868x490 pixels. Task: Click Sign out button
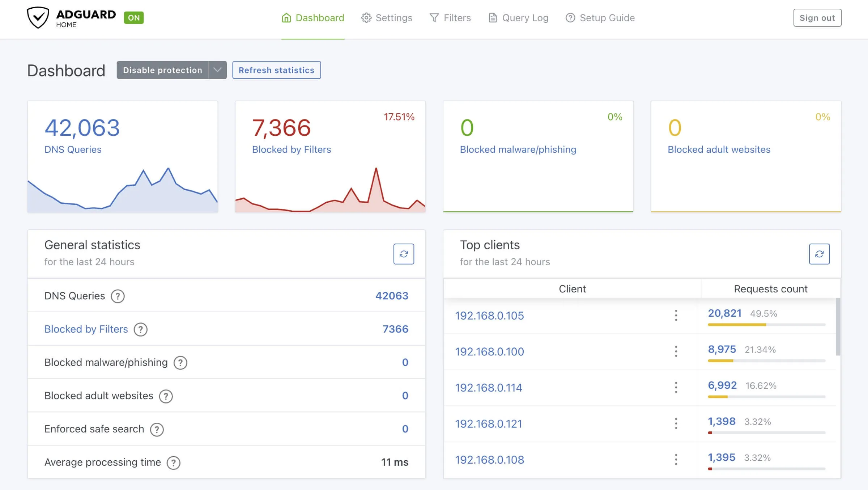pyautogui.click(x=817, y=17)
